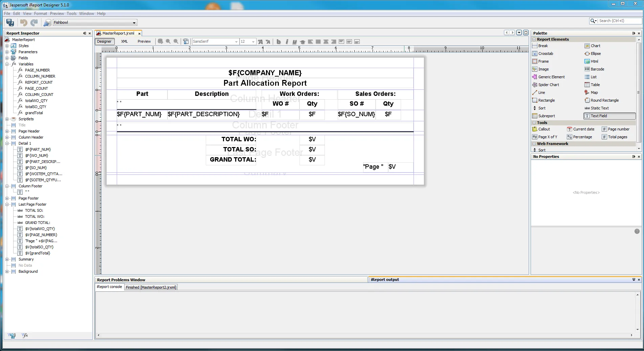Select the Rectangle element in the palette
This screenshot has width=644, height=351.
point(543,100)
